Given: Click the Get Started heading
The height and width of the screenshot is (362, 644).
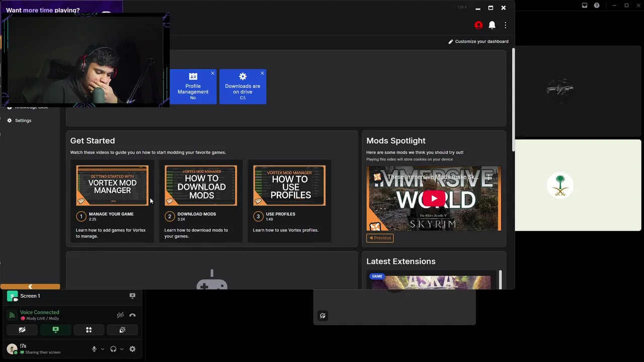Looking at the screenshot, I should coord(93,141).
